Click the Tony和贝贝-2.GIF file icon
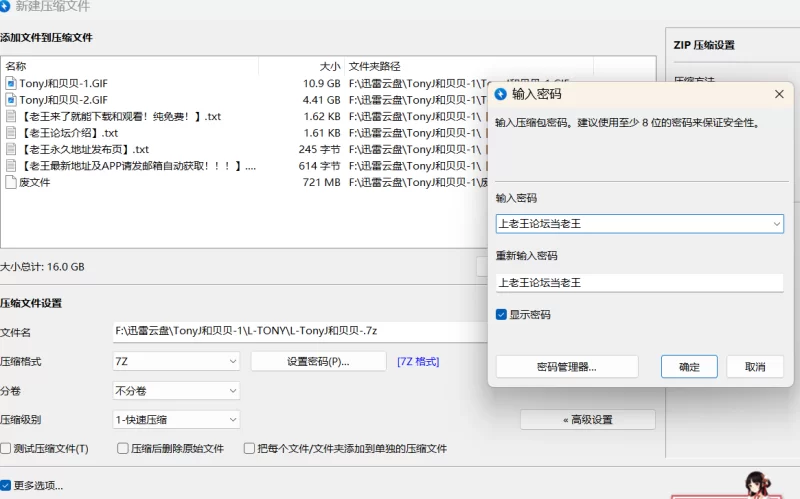Viewport: 800px width, 499px height. tap(11, 100)
